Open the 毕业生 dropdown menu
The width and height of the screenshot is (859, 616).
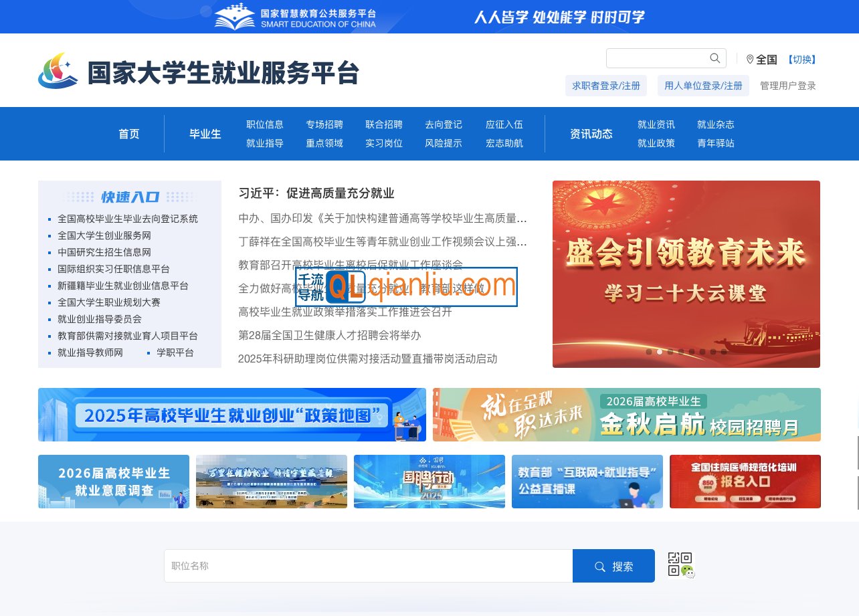click(205, 134)
